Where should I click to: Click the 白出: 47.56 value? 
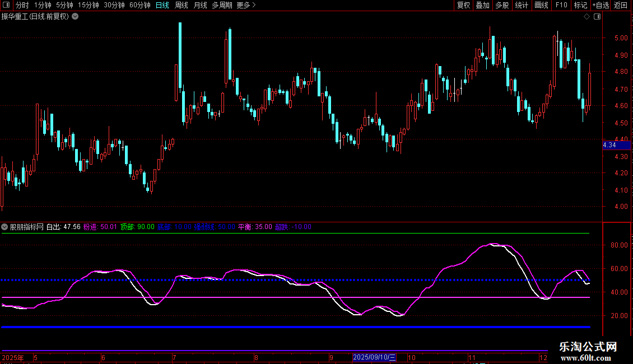(x=63, y=227)
